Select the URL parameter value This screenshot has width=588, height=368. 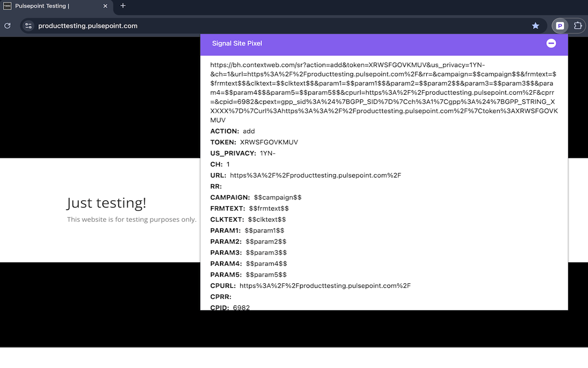[316, 175]
